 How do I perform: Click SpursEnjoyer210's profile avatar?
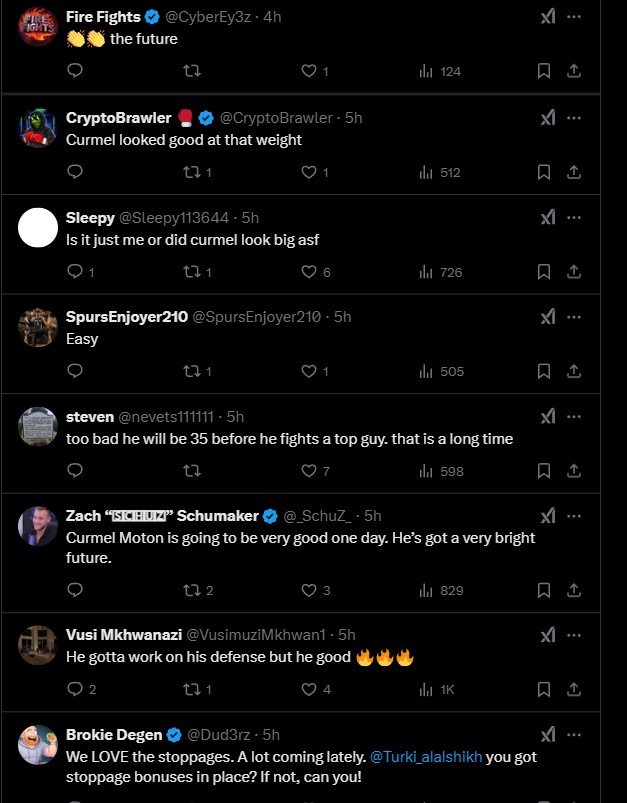[x=37, y=326]
